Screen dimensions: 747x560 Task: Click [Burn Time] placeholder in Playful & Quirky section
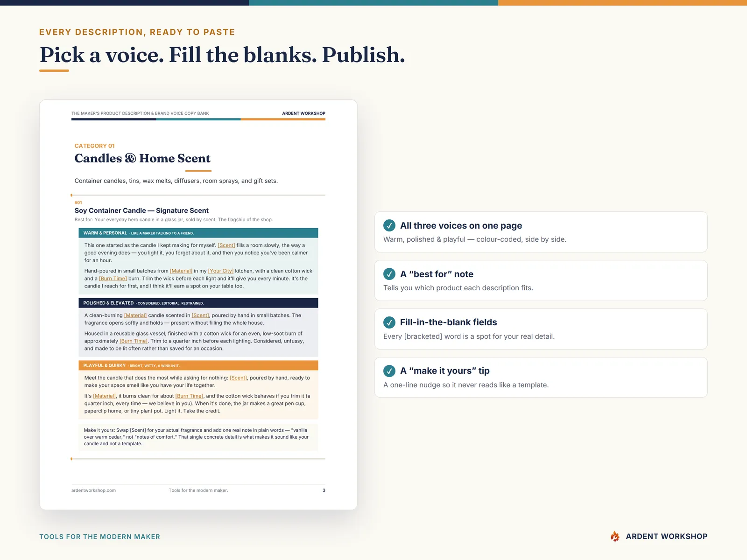pos(189,396)
